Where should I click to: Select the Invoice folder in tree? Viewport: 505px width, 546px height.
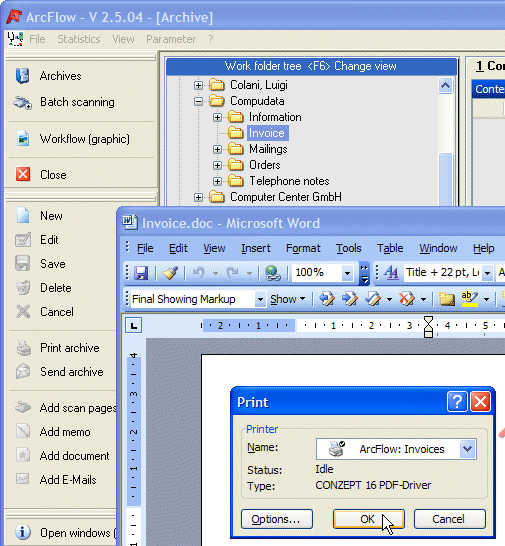(267, 133)
